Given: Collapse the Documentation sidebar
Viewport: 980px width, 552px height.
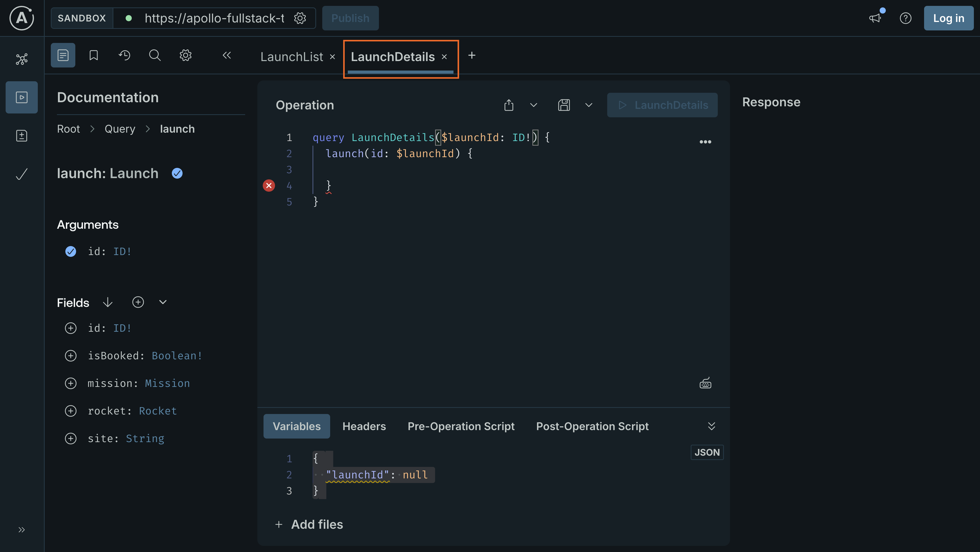Looking at the screenshot, I should click(226, 55).
